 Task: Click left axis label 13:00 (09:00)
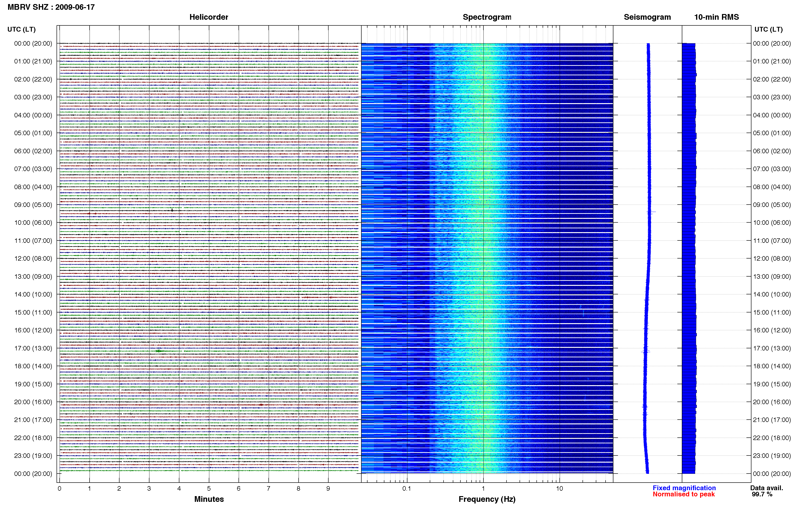coord(33,277)
